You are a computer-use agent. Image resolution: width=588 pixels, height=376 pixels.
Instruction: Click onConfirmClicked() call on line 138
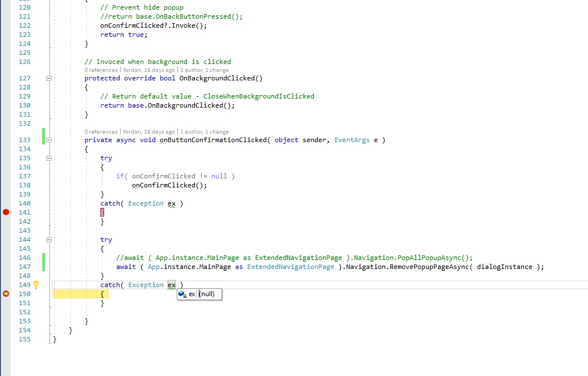pos(169,185)
